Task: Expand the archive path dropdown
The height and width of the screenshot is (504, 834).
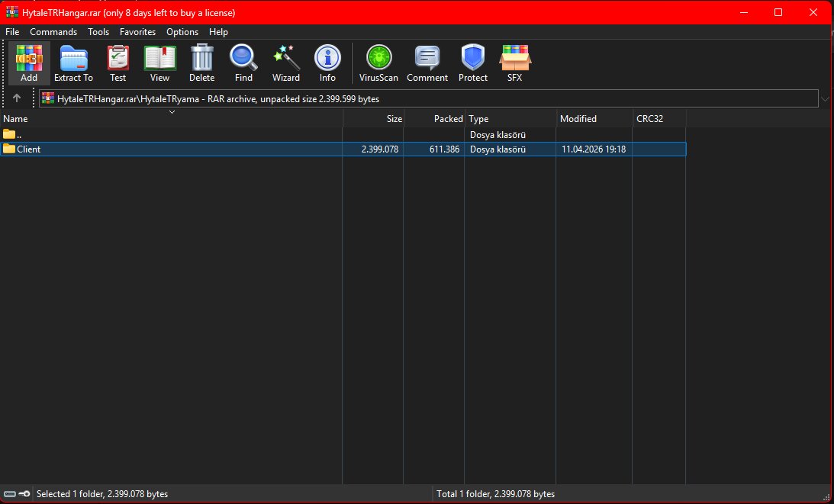Action: click(x=825, y=98)
